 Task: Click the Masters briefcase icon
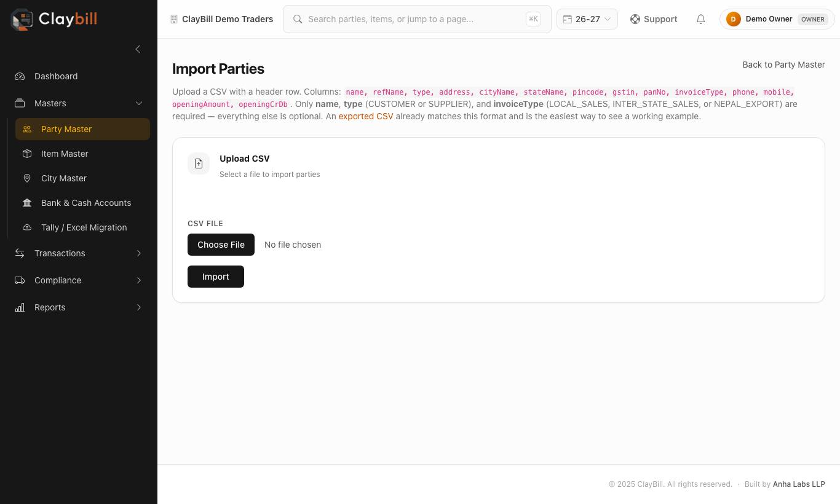pos(20,103)
